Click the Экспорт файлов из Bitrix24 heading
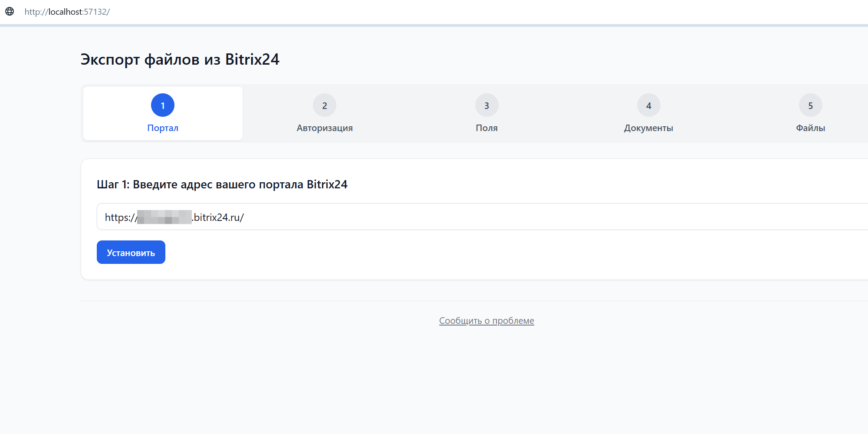 [x=180, y=59]
